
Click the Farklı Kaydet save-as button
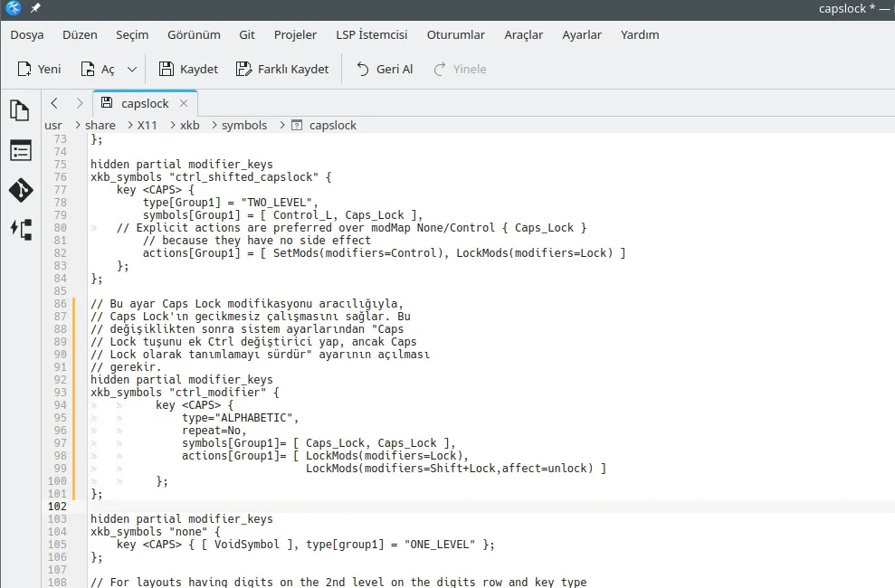(282, 69)
